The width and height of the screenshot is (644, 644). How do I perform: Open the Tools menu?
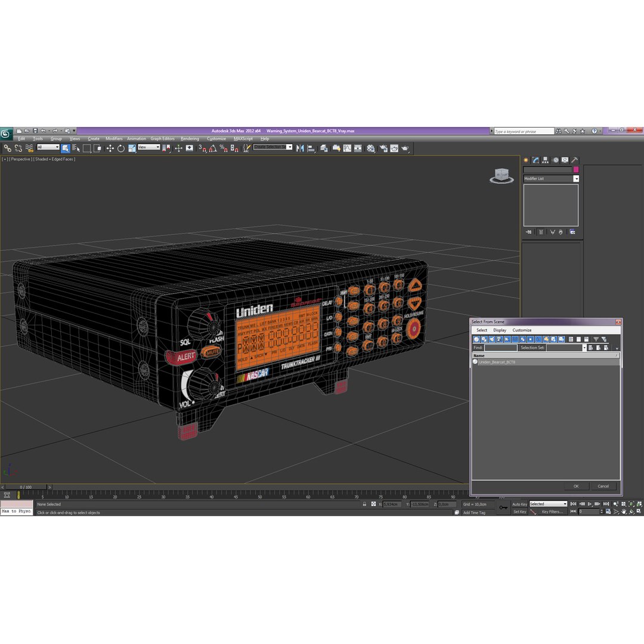click(38, 139)
